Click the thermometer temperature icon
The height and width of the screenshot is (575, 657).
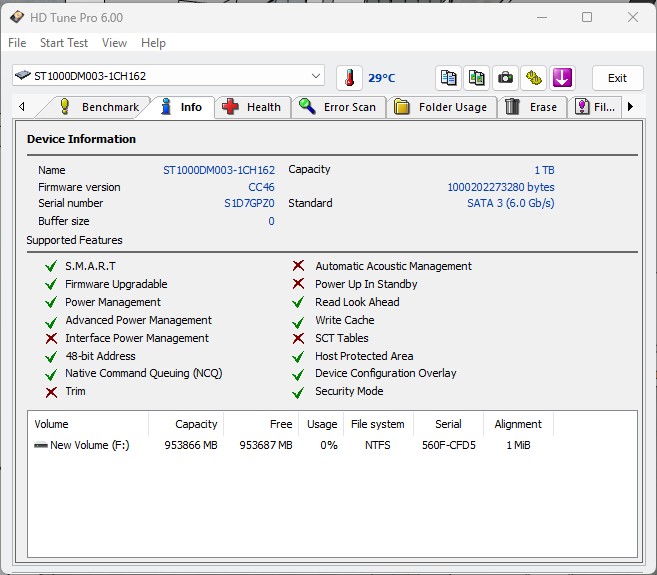point(350,77)
